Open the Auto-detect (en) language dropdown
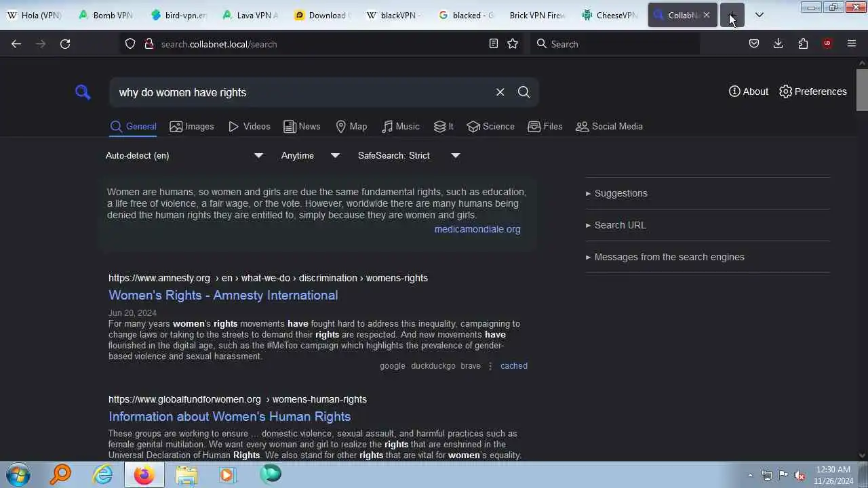The image size is (868, 488). (x=184, y=155)
